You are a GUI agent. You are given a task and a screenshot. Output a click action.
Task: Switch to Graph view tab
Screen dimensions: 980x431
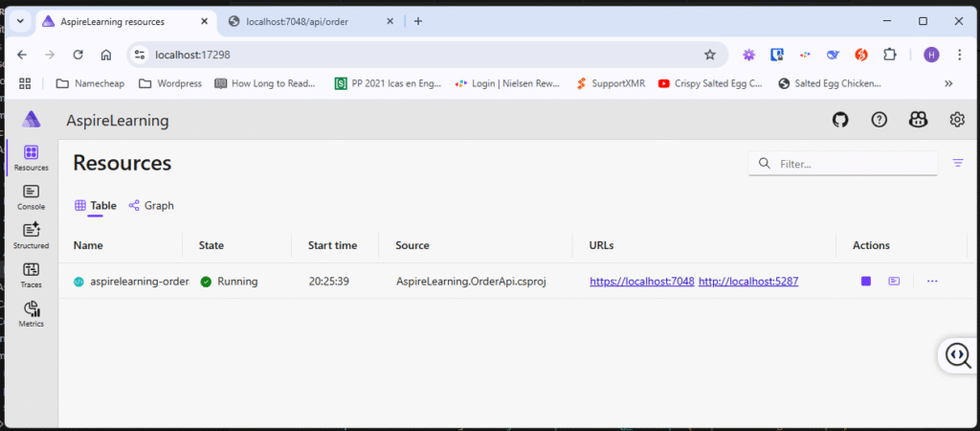(x=151, y=205)
